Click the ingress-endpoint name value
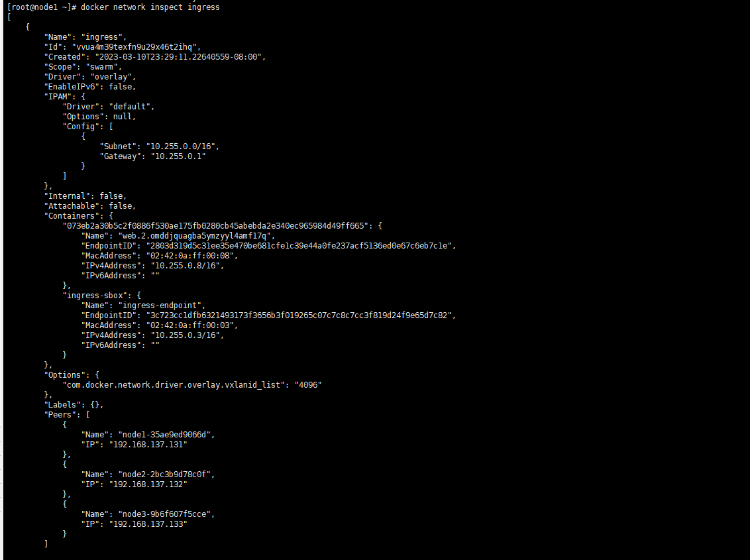 point(162,306)
